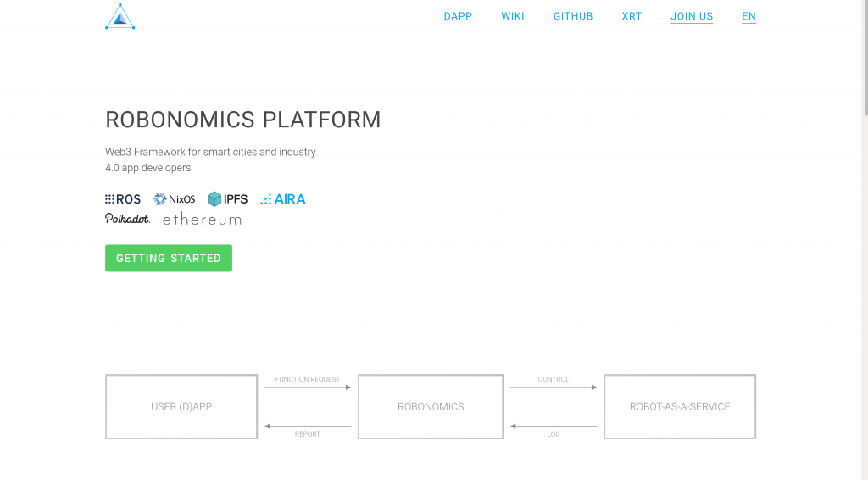Go to the GITHUB page
The width and height of the screenshot is (868, 480).
[x=573, y=17]
